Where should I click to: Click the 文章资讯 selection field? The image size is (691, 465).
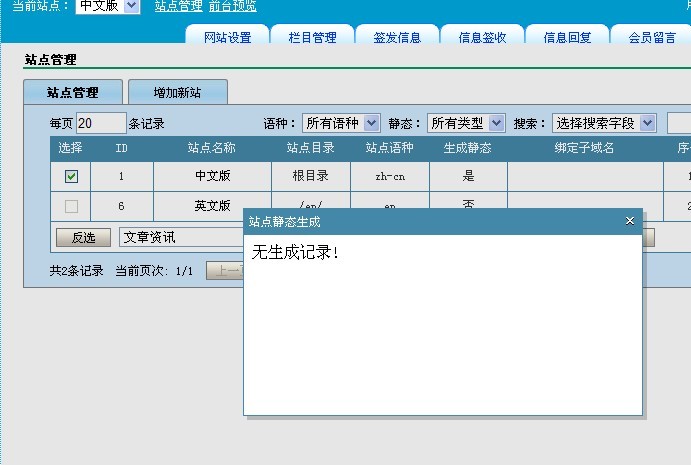(x=180, y=237)
